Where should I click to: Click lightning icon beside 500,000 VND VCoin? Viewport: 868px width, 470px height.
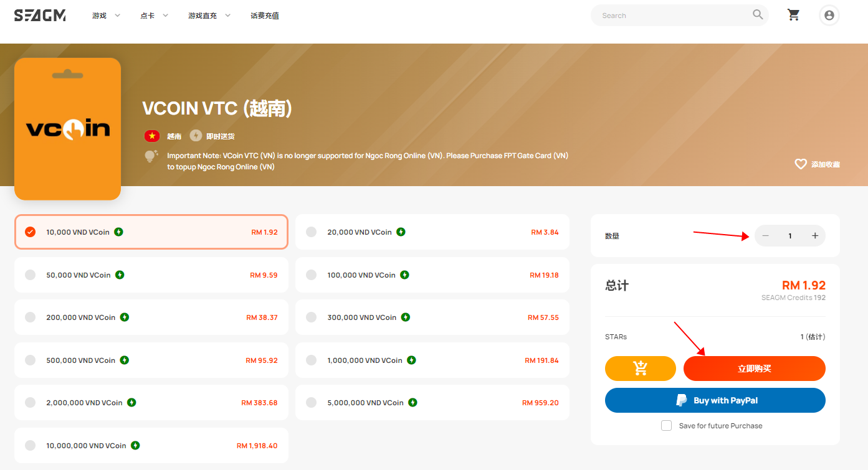tap(125, 360)
